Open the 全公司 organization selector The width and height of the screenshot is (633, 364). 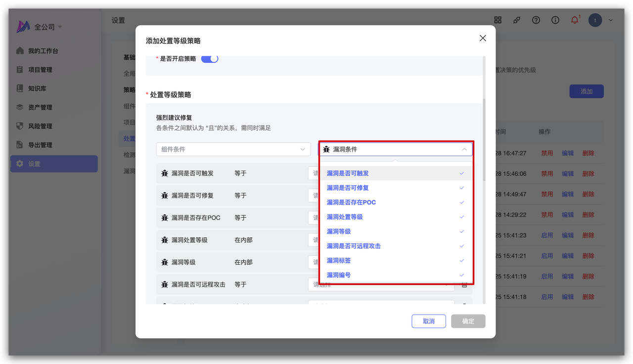[48, 27]
